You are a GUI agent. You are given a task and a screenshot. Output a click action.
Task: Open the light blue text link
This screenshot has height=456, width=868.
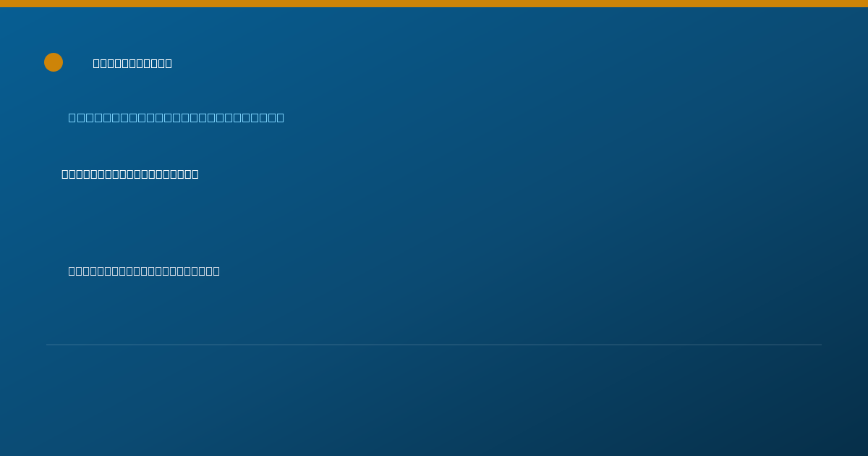(x=176, y=117)
